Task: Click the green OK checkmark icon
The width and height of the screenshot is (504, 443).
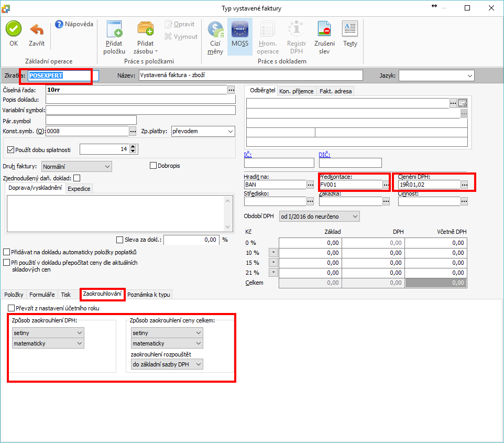Action: (14, 29)
